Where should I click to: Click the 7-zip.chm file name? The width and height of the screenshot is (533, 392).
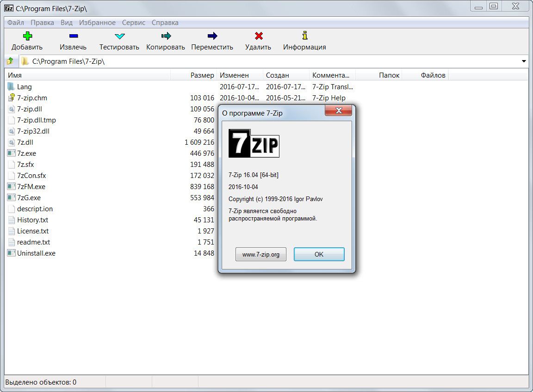(x=32, y=98)
